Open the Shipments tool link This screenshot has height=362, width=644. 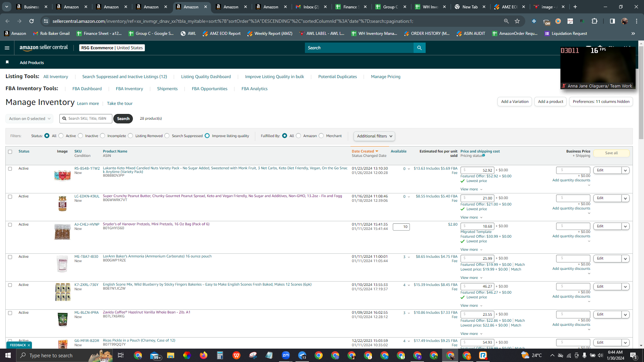167,89
